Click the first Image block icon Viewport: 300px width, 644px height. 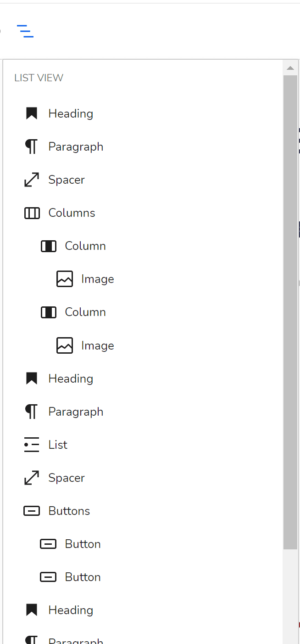tap(65, 279)
